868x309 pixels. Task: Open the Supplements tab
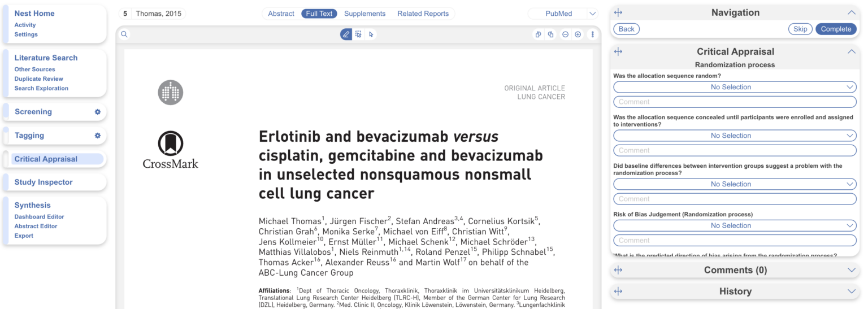[364, 14]
